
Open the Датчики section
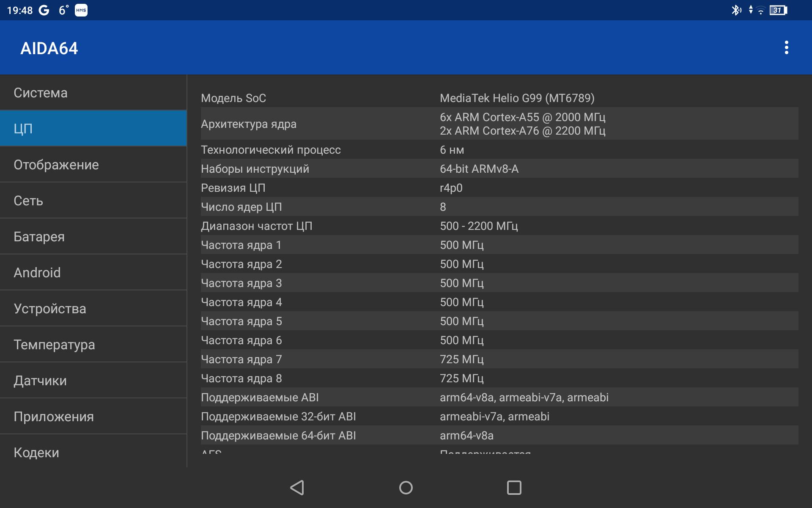pos(93,381)
